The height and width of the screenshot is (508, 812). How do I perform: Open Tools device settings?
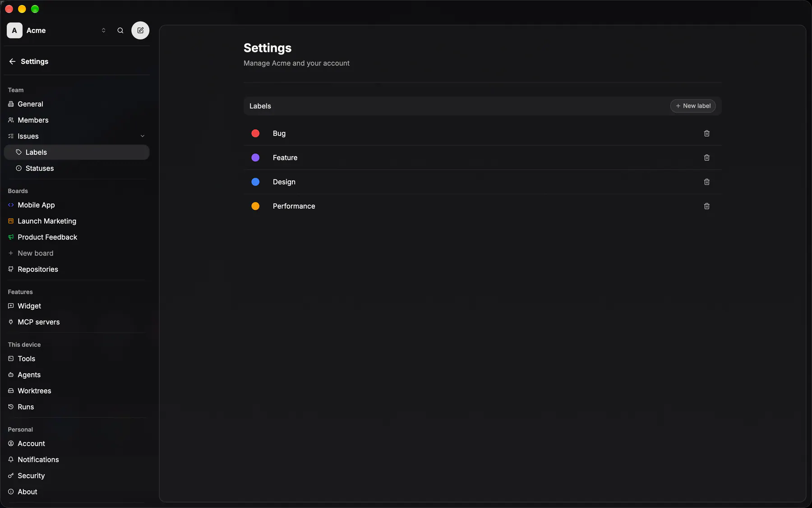(77, 359)
